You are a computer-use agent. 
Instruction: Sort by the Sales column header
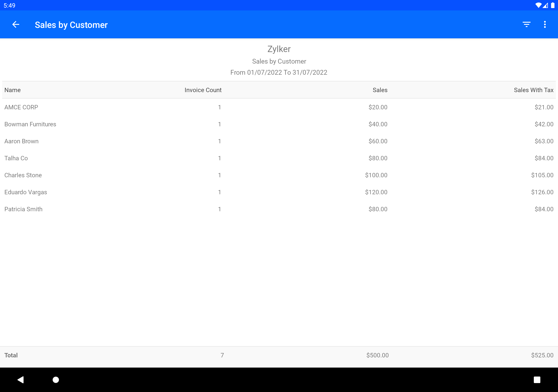click(380, 90)
